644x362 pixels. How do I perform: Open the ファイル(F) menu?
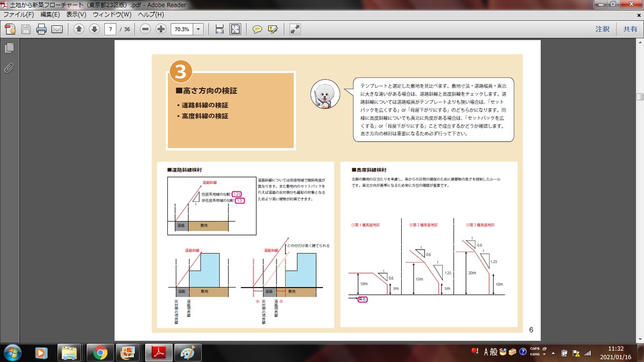pos(18,14)
